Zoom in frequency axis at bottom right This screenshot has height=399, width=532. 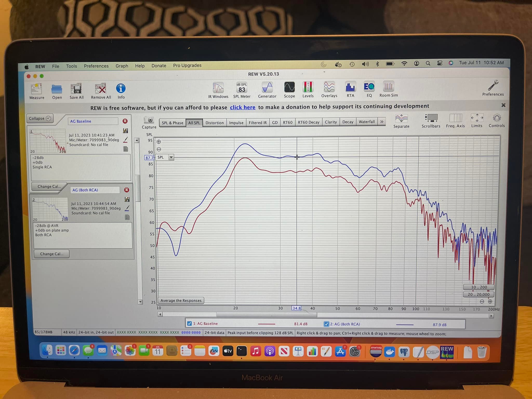(490, 301)
